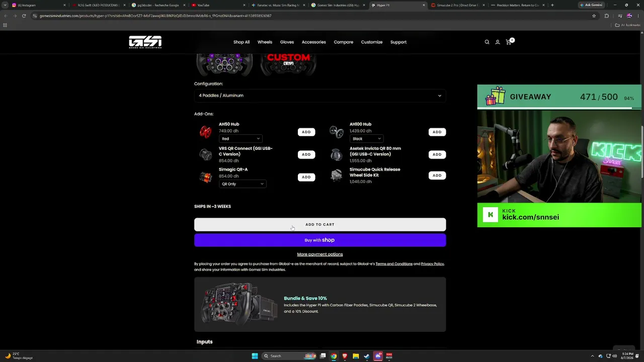This screenshot has height=362, width=644.
Task: Open File Explorer from the taskbar
Action: pos(356,356)
